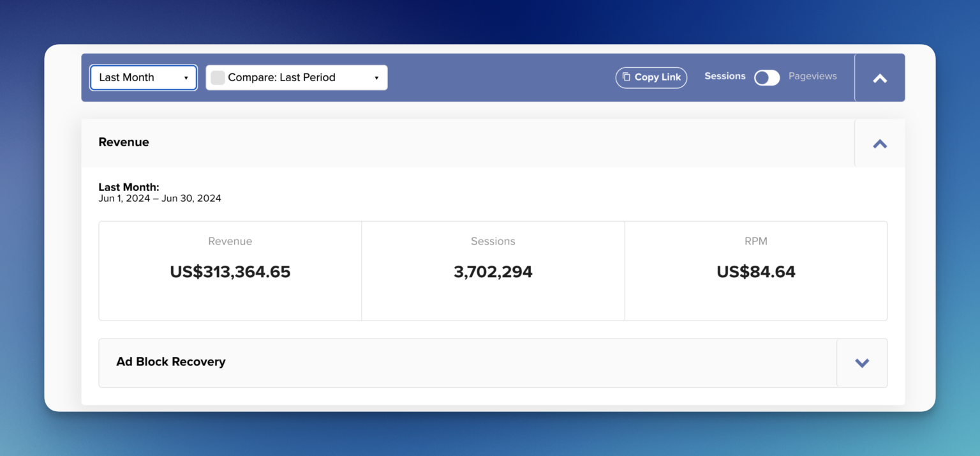The width and height of the screenshot is (980, 456).
Task: Click the RPM US$84.64 card
Action: pos(756,271)
